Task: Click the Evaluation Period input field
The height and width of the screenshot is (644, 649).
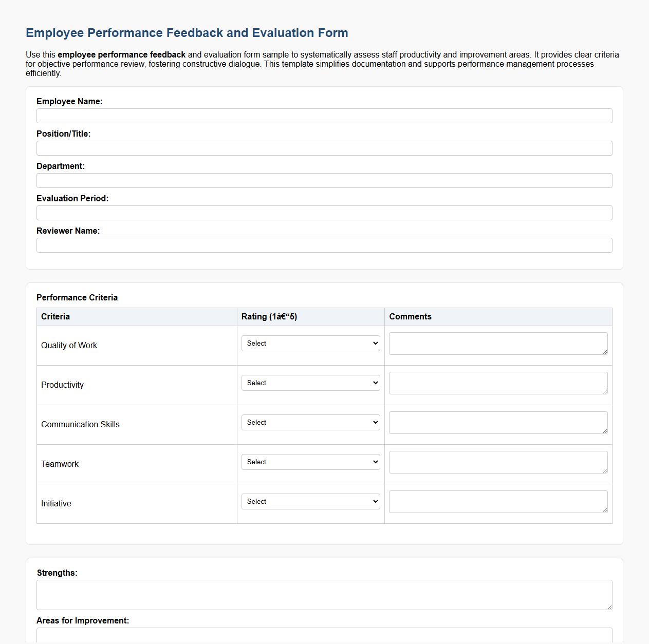Action: (324, 213)
